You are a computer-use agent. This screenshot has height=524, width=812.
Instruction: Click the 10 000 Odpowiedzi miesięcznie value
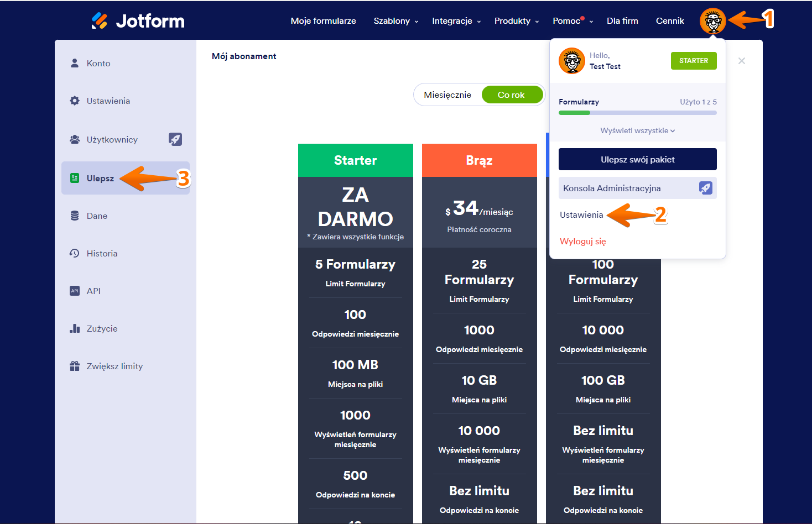[603, 330]
